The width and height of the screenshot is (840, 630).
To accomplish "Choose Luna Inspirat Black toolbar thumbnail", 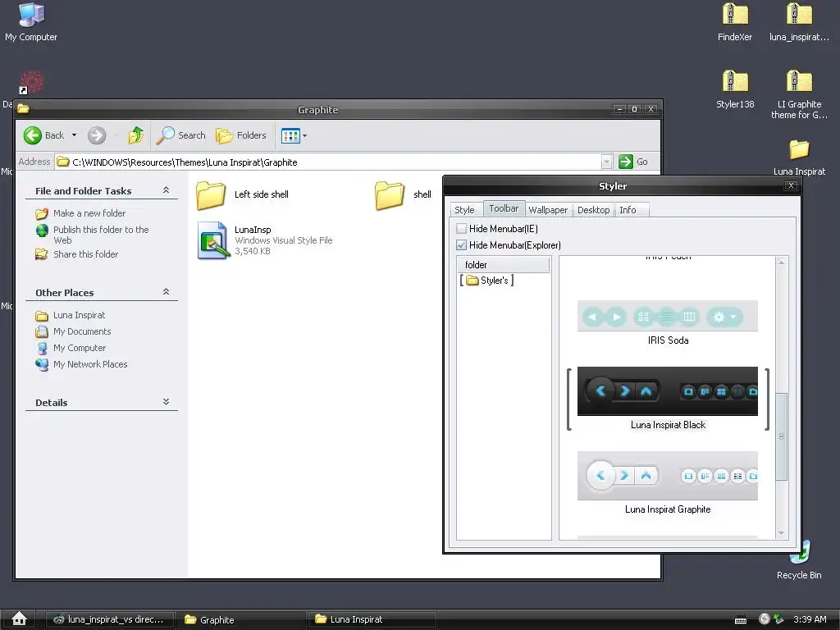I will 668,391.
